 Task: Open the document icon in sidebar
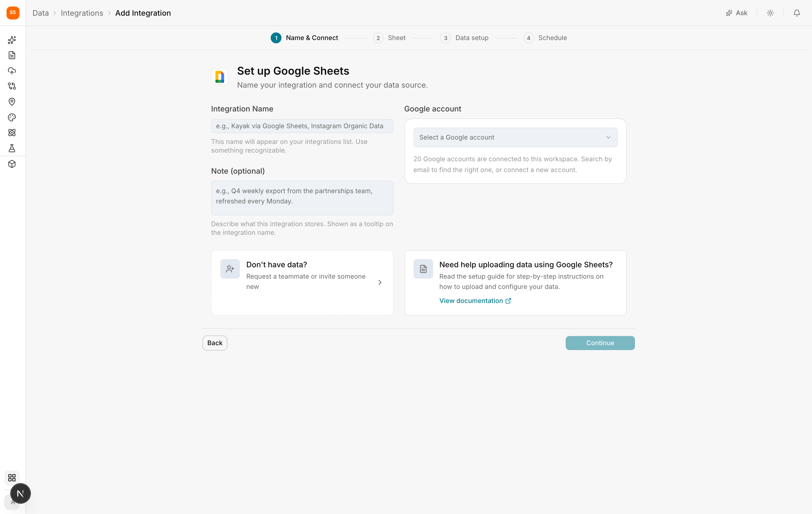[x=12, y=55]
